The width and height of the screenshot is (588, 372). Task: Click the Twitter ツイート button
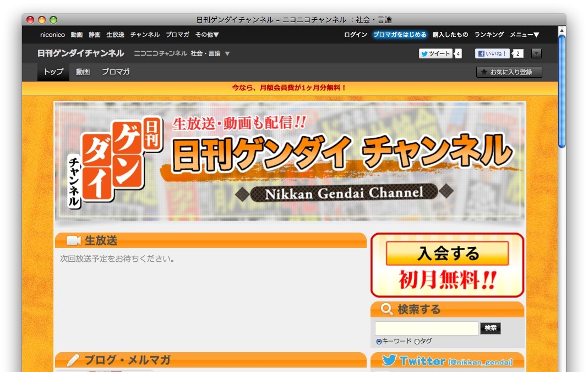coord(435,53)
